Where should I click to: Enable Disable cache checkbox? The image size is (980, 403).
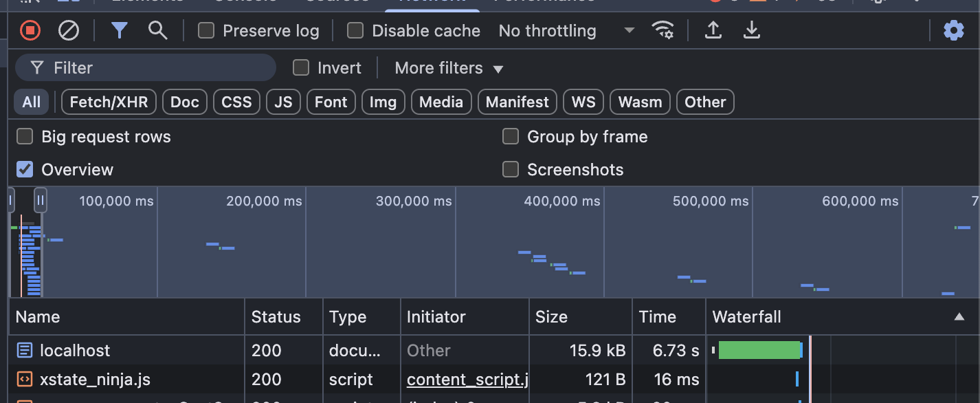(x=355, y=30)
